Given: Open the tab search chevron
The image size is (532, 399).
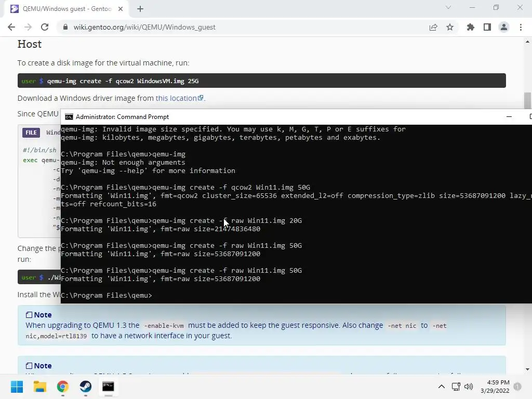Looking at the screenshot, I should [x=448, y=7].
